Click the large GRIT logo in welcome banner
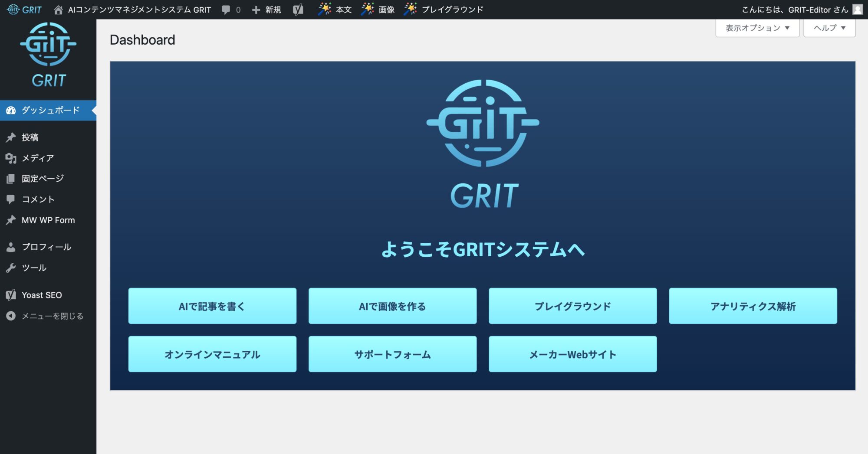Screen dimensions: 868x454 [x=483, y=144]
